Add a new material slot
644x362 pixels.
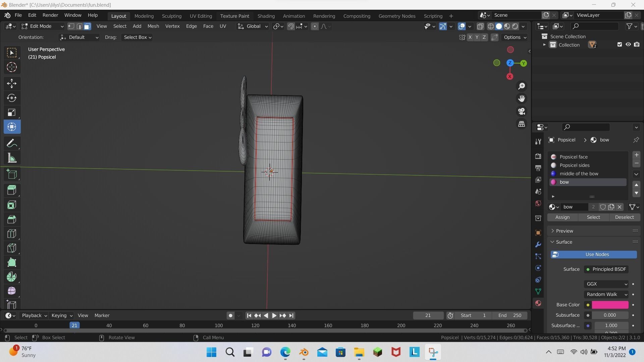pos(636,155)
